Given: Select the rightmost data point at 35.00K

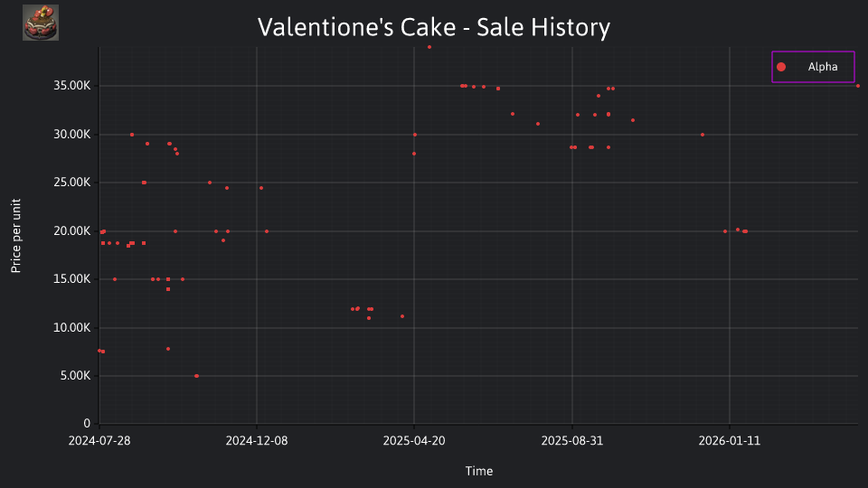Looking at the screenshot, I should [858, 86].
